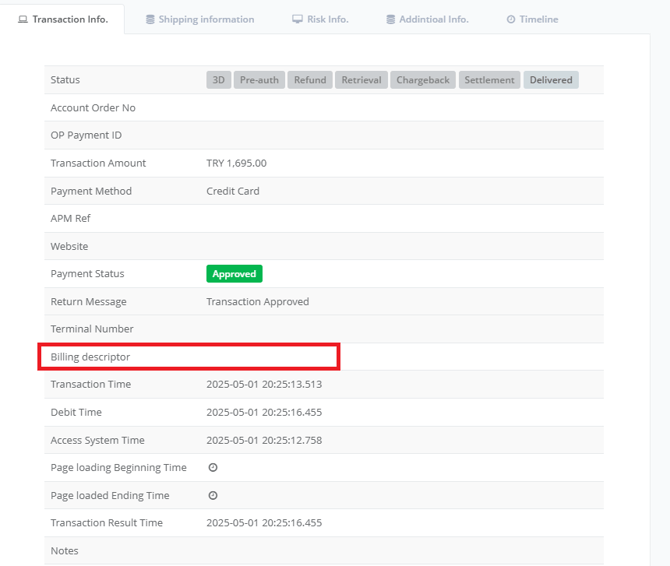
Task: Click the Retrieval status badge
Action: [361, 80]
